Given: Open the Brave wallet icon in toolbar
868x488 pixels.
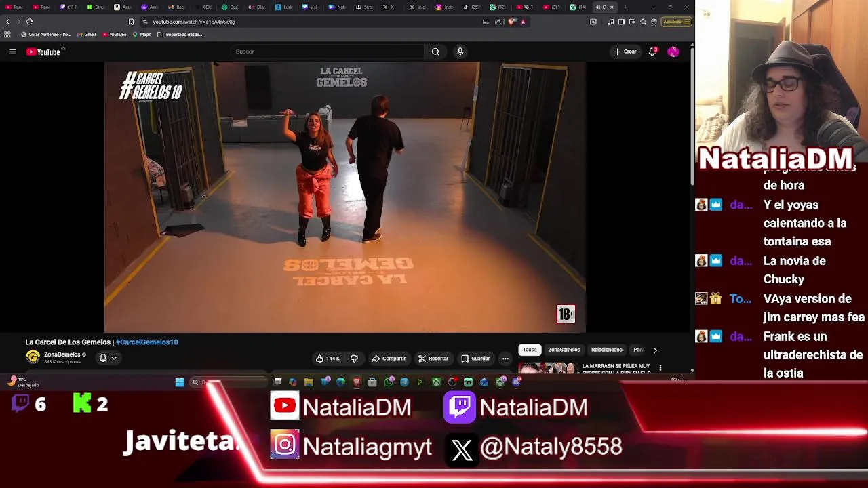Looking at the screenshot, I should pos(632,22).
